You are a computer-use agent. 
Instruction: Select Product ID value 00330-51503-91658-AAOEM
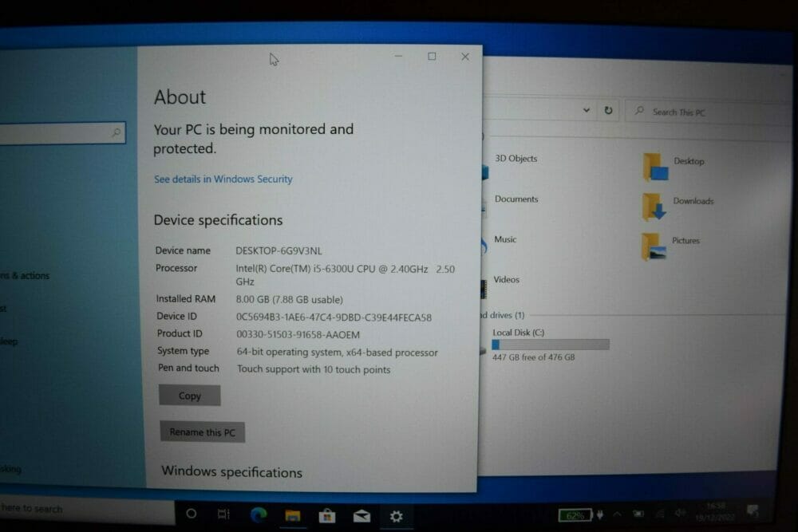(298, 335)
